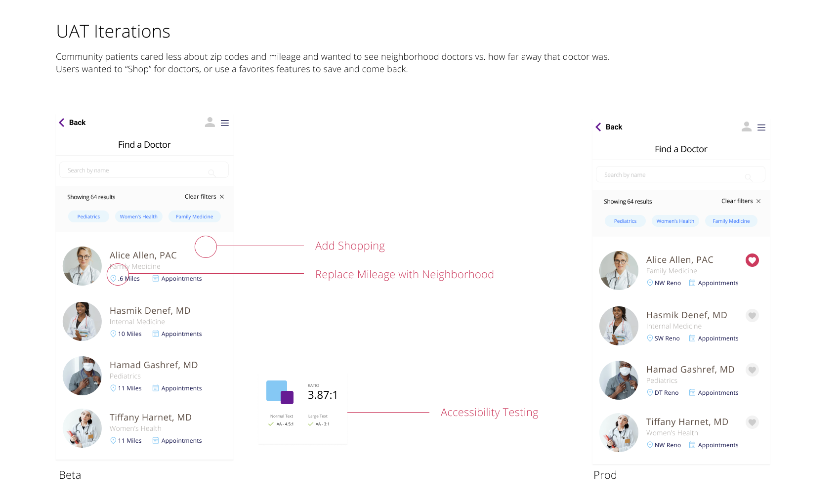Screen dimensions: 840x504
Task: Select Family Medicine filter chip in Prod
Action: [x=731, y=221]
